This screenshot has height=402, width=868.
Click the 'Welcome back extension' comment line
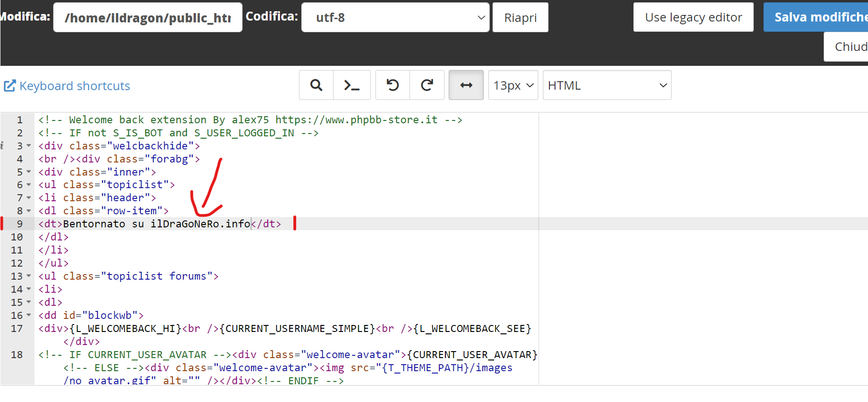pos(250,120)
